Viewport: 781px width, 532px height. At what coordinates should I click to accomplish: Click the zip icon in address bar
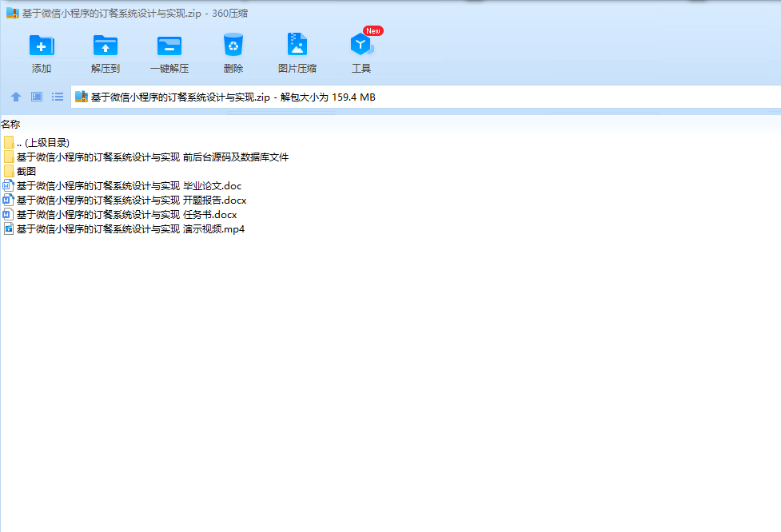coord(82,97)
